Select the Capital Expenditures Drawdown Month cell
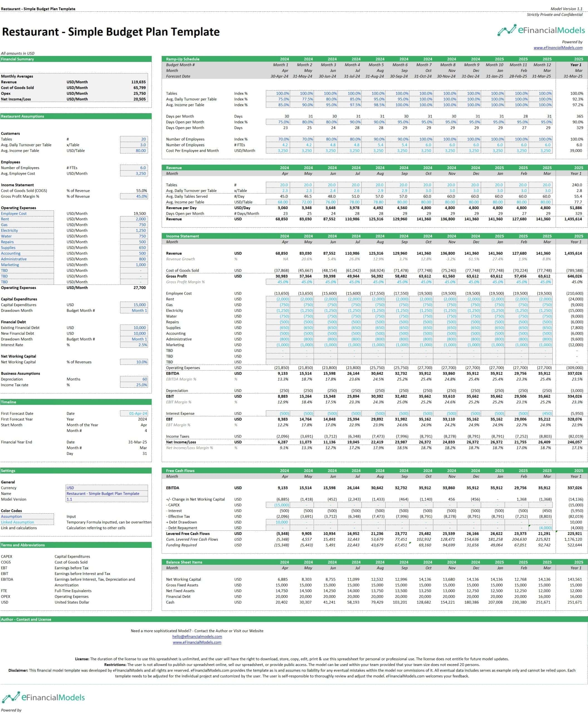Image resolution: width=588 pixels, height=713 pixels. 134,311
